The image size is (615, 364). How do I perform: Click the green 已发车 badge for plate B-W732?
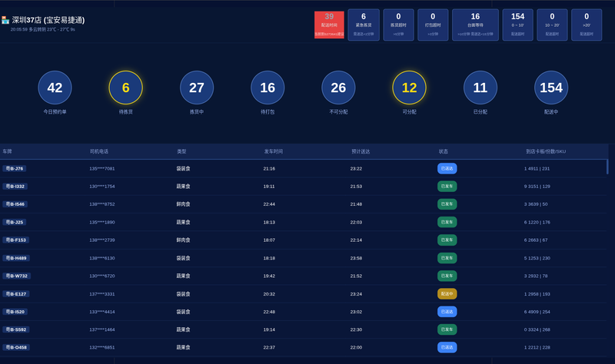[447, 276]
